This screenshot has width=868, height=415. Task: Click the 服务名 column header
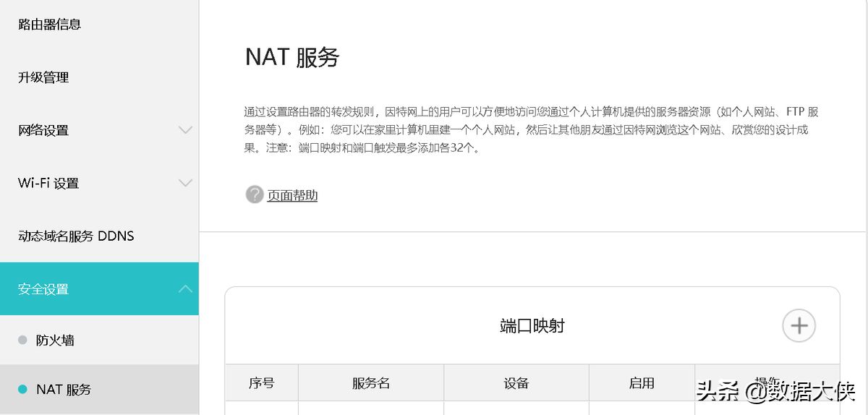[x=371, y=383]
